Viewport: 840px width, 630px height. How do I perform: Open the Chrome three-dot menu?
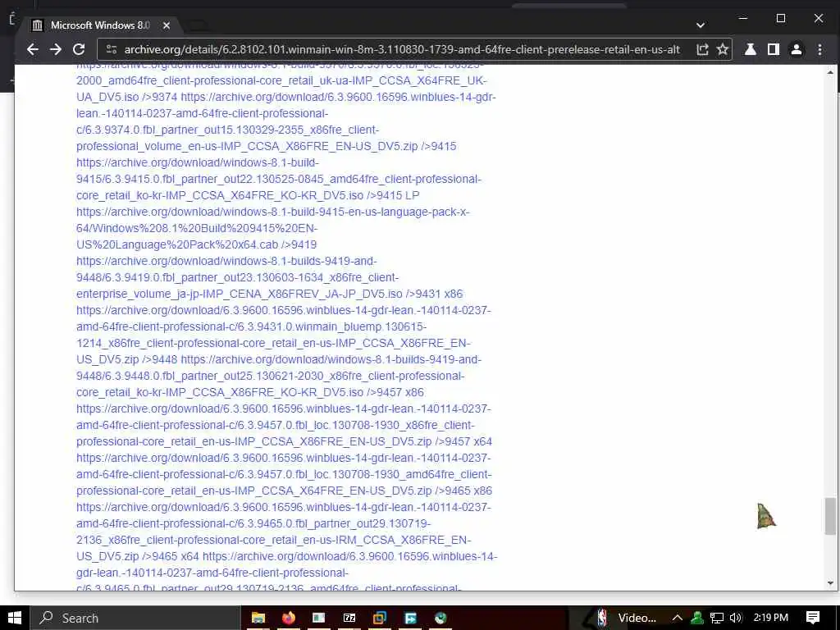[819, 50]
